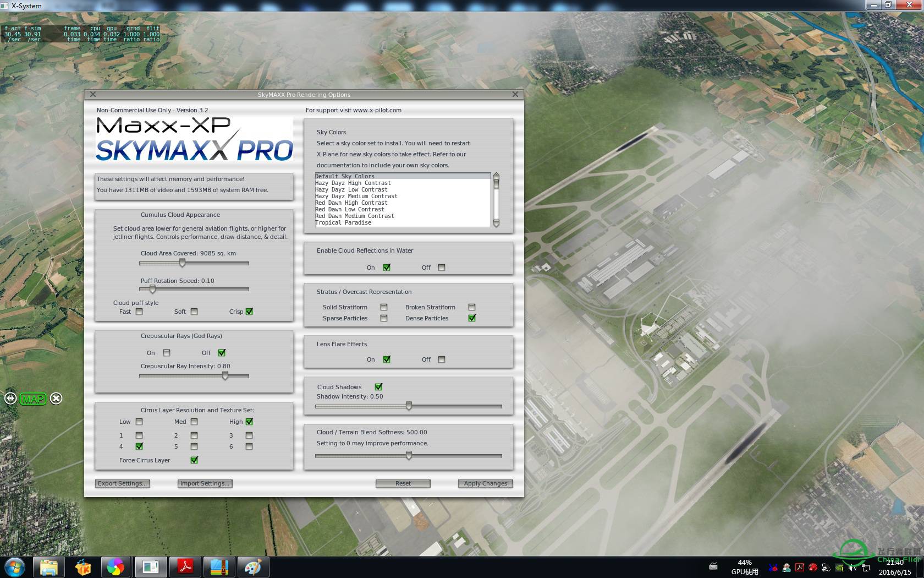The image size is (924, 578).
Task: Select Hazy Dayz High Contrast
Action: coord(403,183)
